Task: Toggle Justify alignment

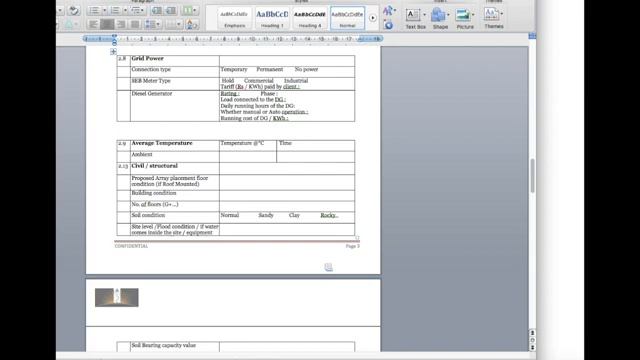Action: click(x=135, y=24)
